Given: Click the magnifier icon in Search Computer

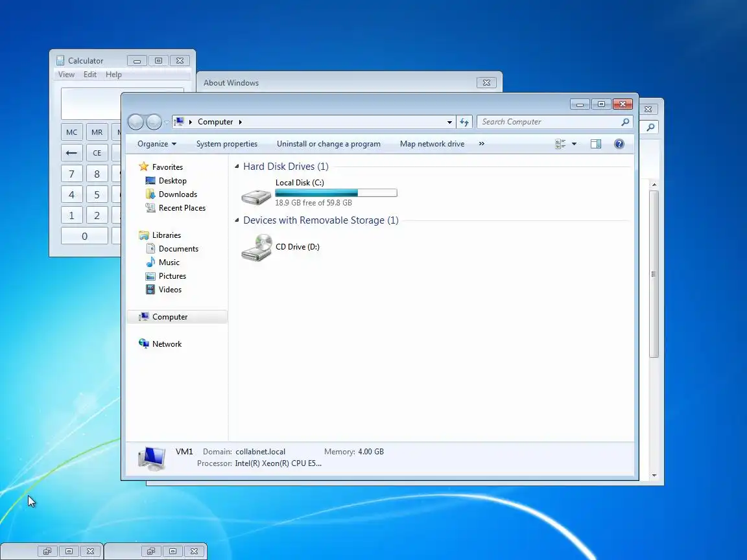Looking at the screenshot, I should pyautogui.click(x=625, y=122).
